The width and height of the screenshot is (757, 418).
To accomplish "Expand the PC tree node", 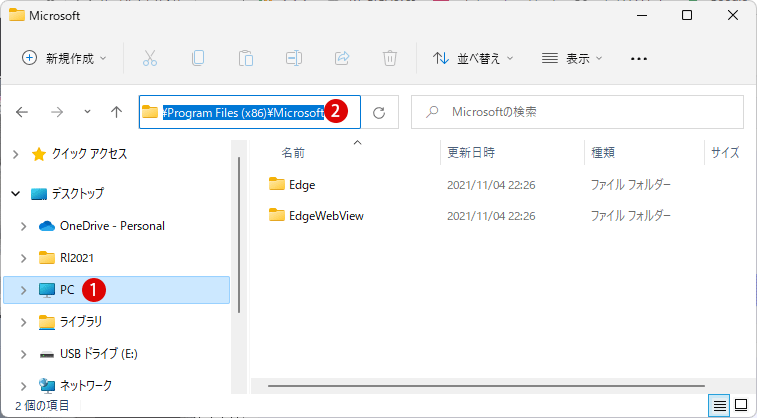I will pos(23,290).
